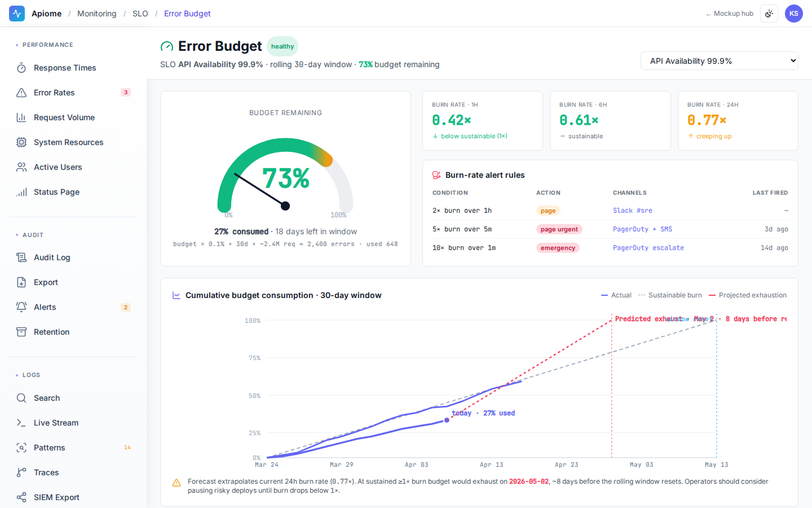Click the Mockup hub link

pyautogui.click(x=730, y=14)
